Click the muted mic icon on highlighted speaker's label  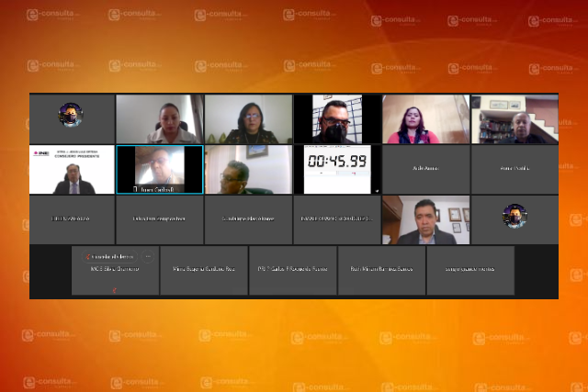137,189
